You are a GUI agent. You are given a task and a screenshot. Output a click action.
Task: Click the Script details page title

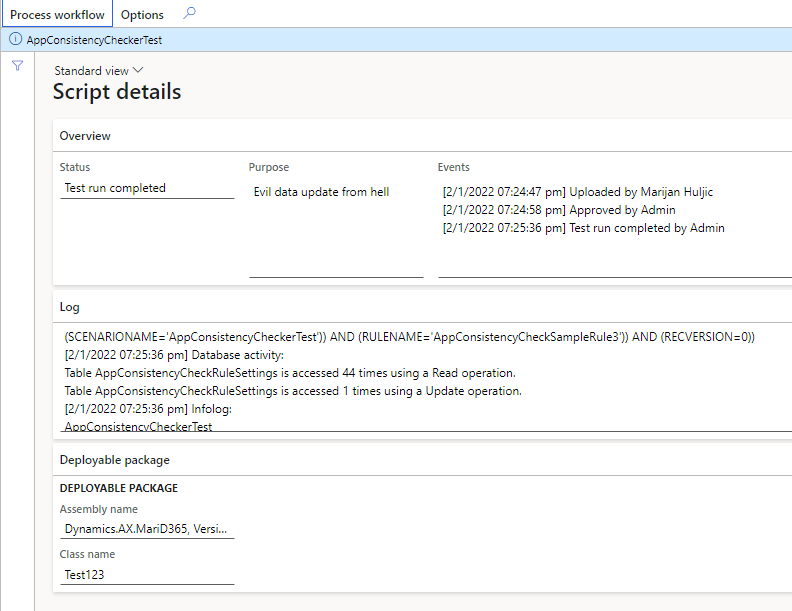[117, 92]
